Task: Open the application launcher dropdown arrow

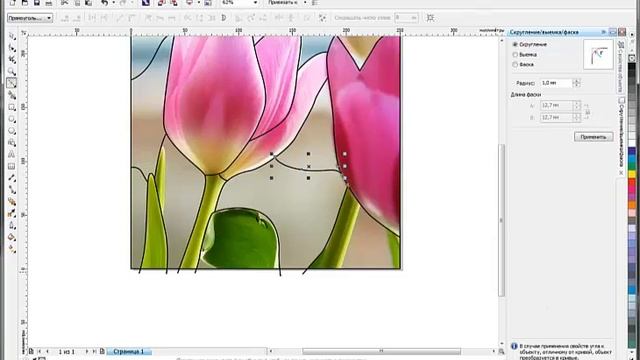Action: pyautogui.click(x=199, y=2)
